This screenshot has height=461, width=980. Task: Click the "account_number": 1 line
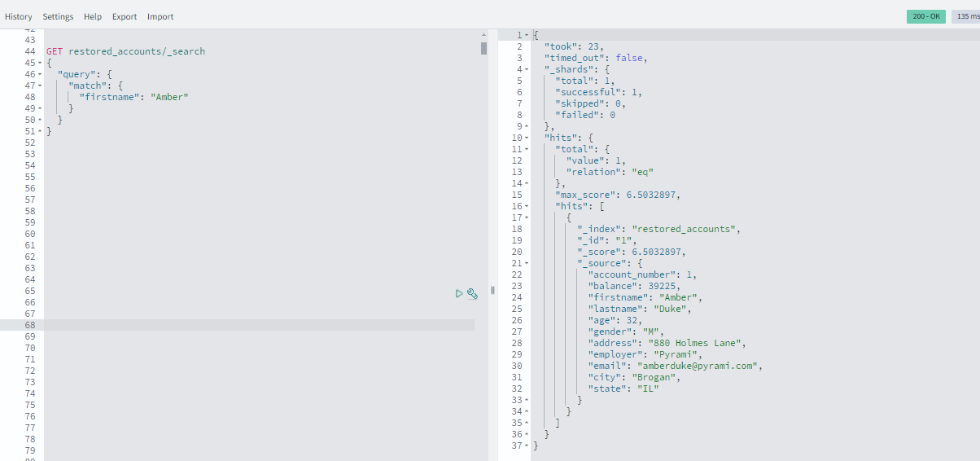[642, 274]
